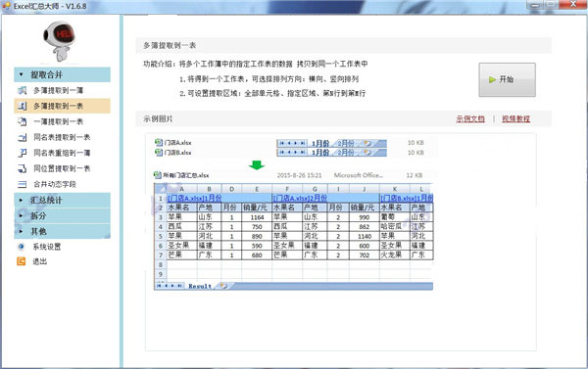Click the 同名表重组到一簿 icon

tap(23, 153)
